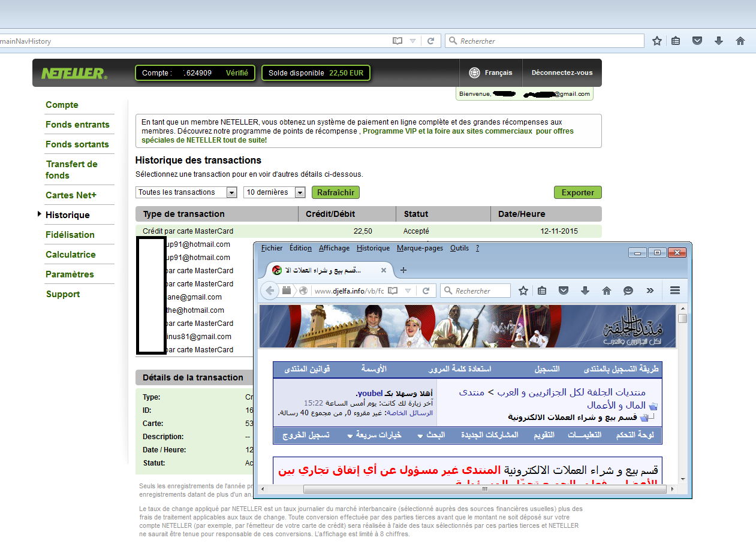The height and width of the screenshot is (547, 756).
Task: Open the djelfa address bar history dropdown
Action: coord(408,291)
